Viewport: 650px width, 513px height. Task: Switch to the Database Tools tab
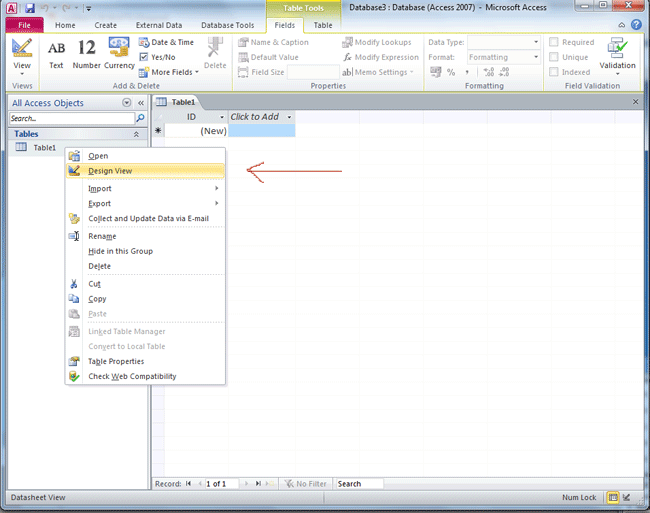pos(228,25)
